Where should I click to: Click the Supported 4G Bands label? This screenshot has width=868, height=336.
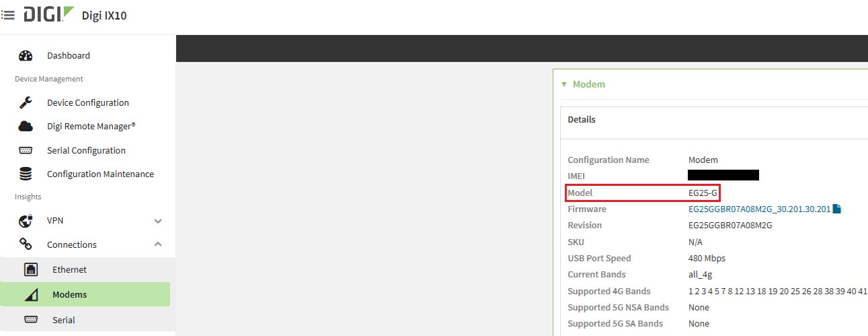pos(609,292)
